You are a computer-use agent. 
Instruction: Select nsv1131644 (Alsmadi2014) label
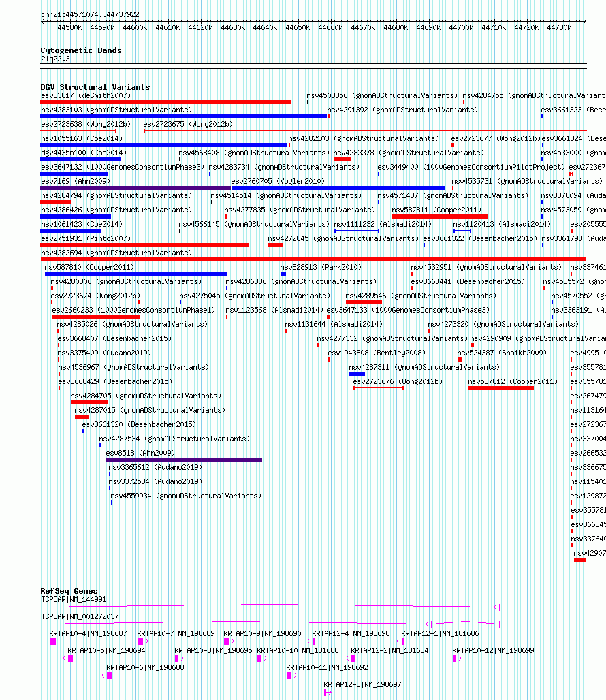pos(334,324)
